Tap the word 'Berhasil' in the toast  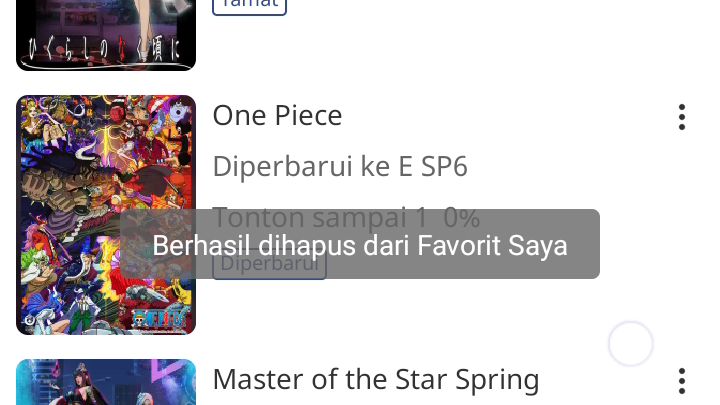pos(202,245)
